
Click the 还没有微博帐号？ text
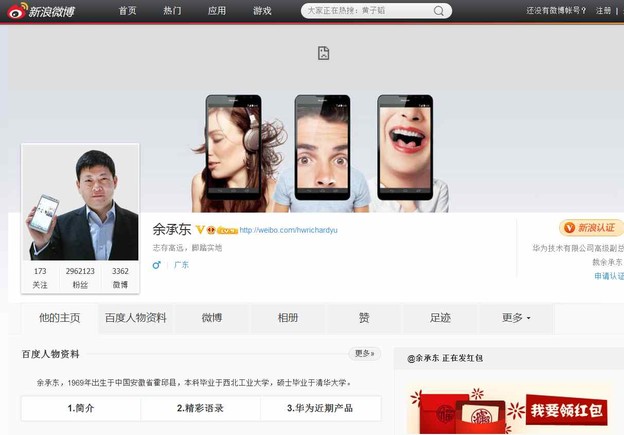(556, 11)
